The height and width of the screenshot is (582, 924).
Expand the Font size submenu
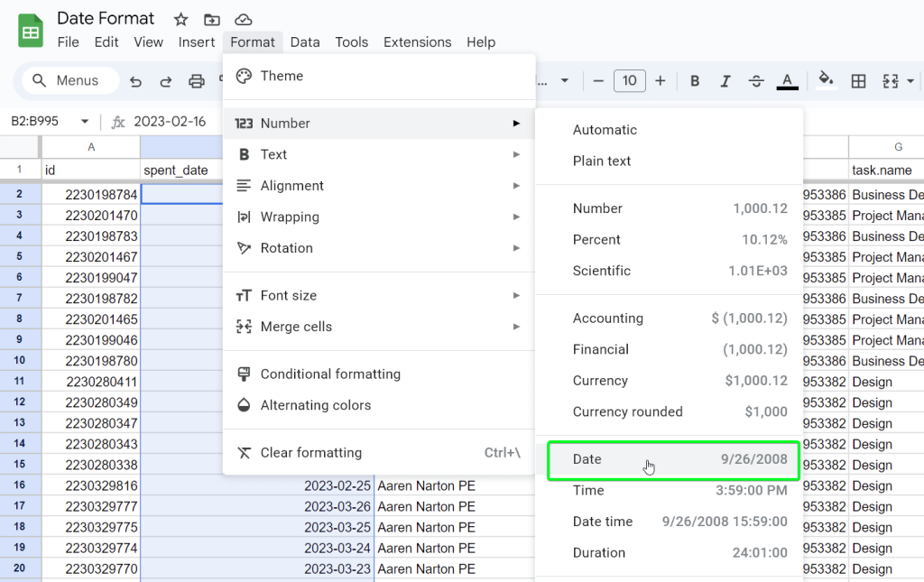tap(379, 295)
